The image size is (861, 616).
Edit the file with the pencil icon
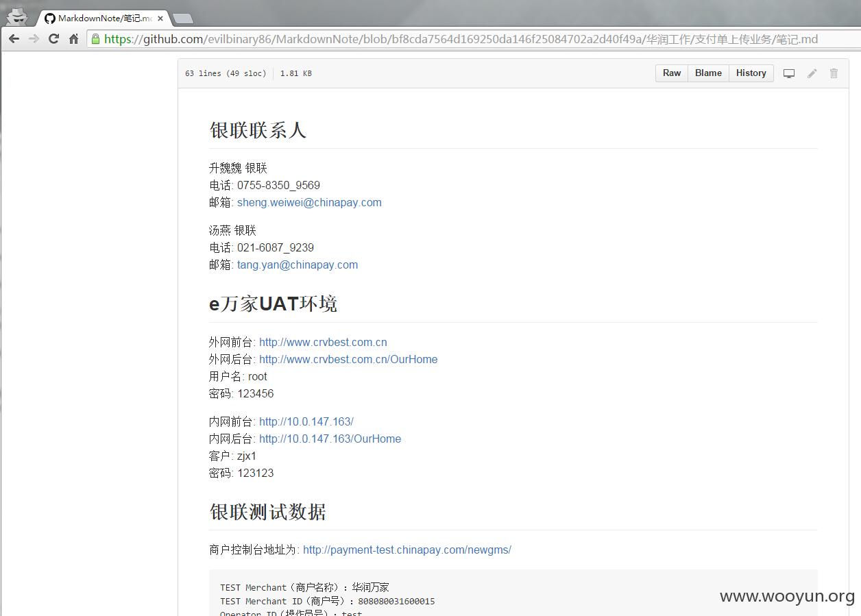812,73
